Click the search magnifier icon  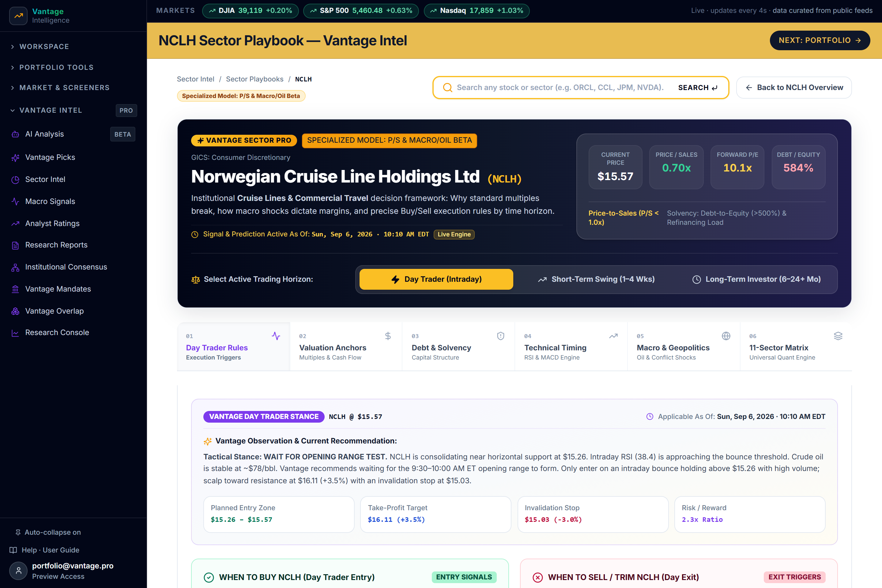[447, 88]
